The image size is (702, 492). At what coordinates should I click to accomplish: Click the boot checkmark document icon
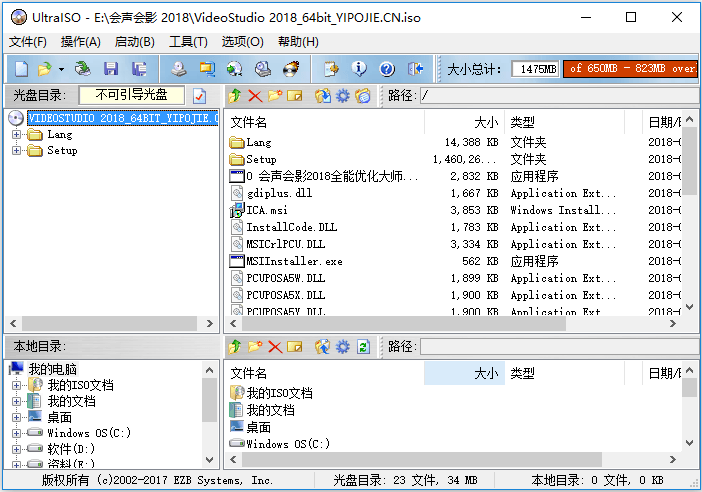tap(200, 95)
